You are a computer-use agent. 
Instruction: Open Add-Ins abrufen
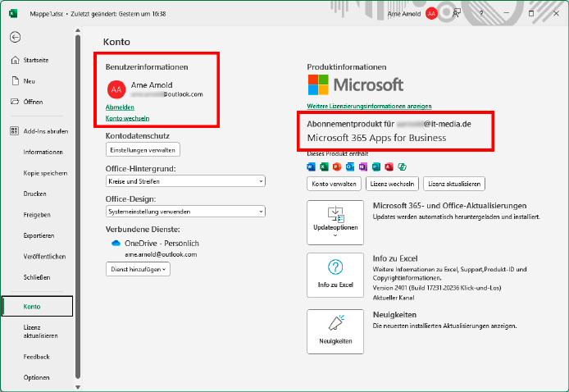(x=46, y=131)
